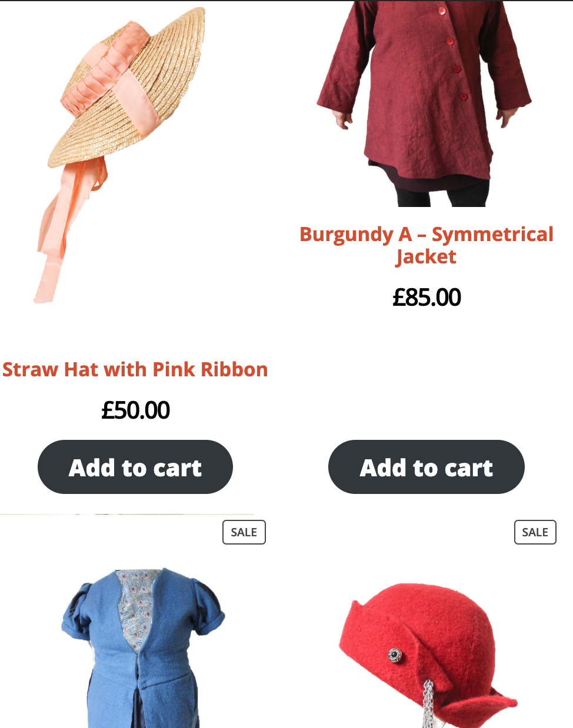Screen dimensions: 573x728
Task: Click the SALE badge above the red hat
Action: point(535,532)
